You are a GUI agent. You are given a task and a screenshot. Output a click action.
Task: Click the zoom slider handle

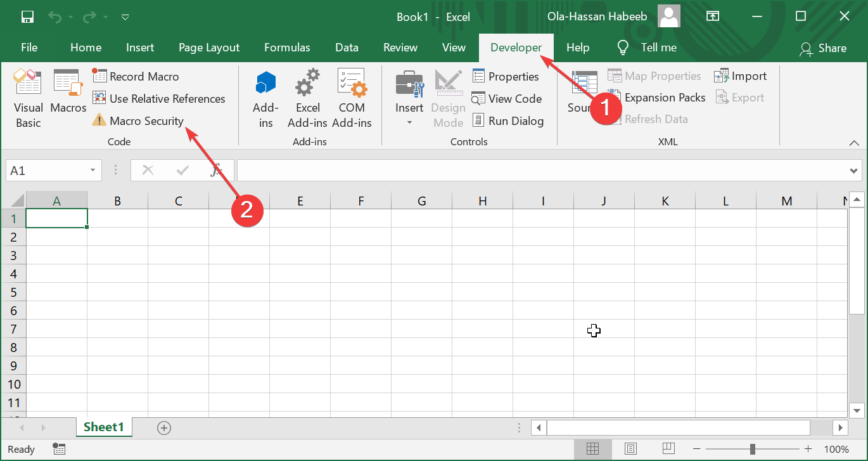[752, 449]
